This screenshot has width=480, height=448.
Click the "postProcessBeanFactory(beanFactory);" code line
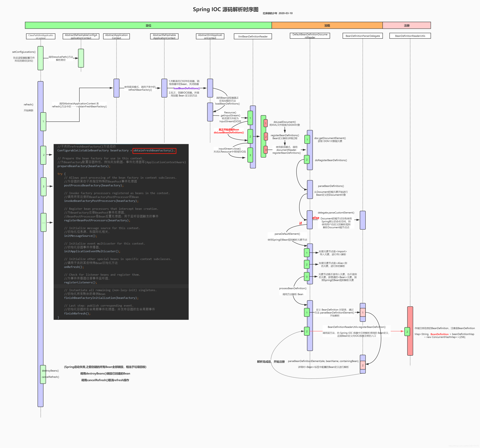point(94,186)
